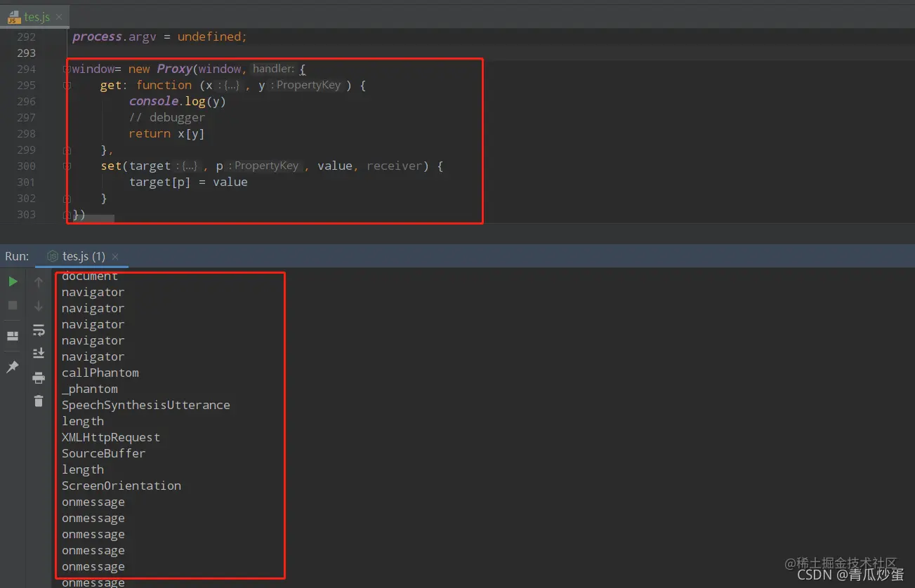915x588 pixels.
Task: Expand the {...} type hint after parameter x
Action: (228, 86)
